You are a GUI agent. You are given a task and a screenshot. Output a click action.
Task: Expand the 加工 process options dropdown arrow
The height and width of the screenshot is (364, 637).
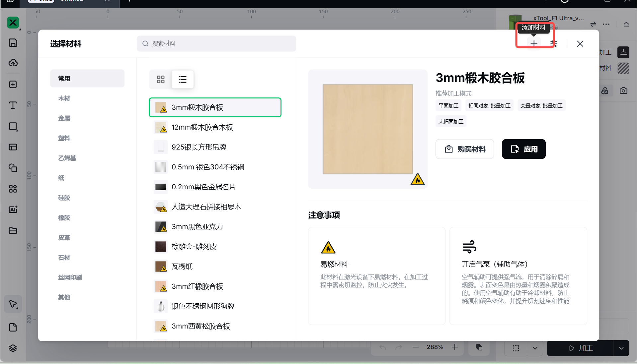click(x=621, y=348)
